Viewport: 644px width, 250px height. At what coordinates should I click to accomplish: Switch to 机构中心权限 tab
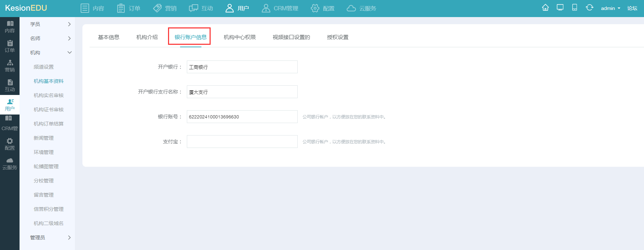click(240, 37)
